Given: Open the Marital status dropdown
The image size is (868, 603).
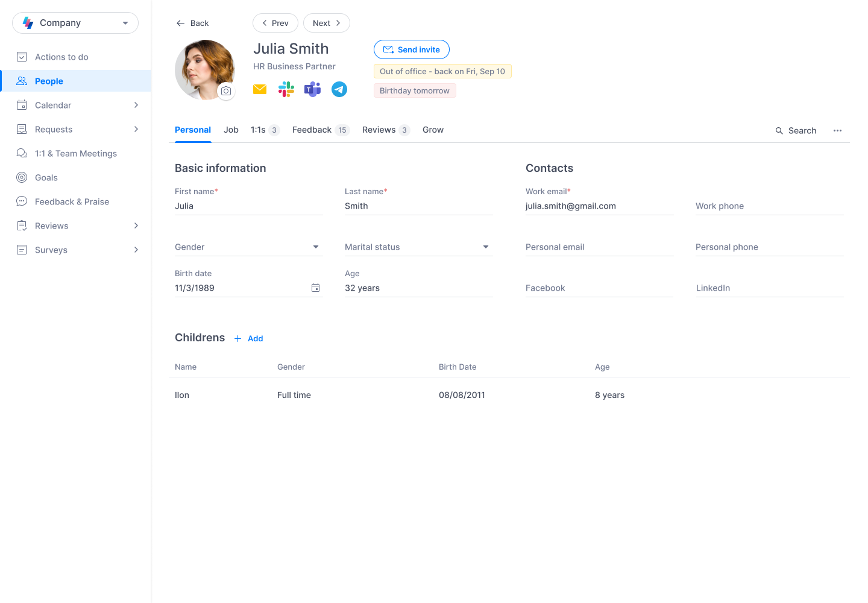Looking at the screenshot, I should [x=485, y=247].
